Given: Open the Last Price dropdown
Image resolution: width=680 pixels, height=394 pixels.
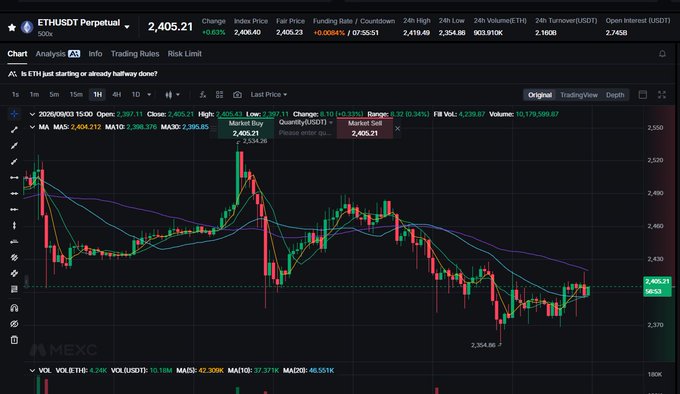Looking at the screenshot, I should coord(268,94).
